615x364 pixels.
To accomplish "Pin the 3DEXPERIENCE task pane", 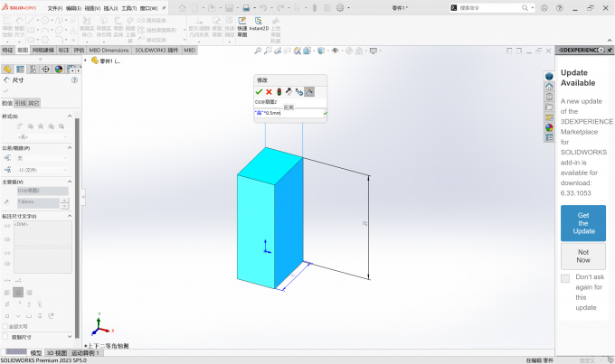I will (x=609, y=51).
